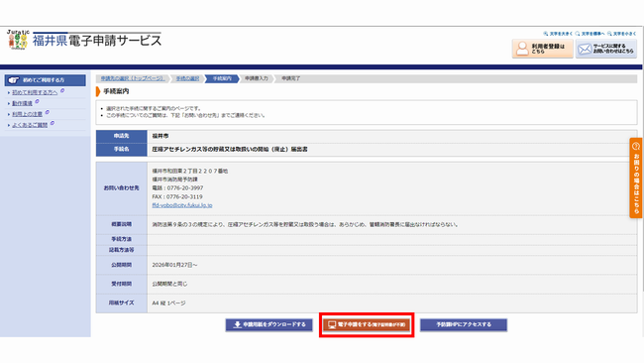The height and width of the screenshot is (363, 644).
Task: Open the 利用上の注意 sidebar link
Action: coord(27,114)
